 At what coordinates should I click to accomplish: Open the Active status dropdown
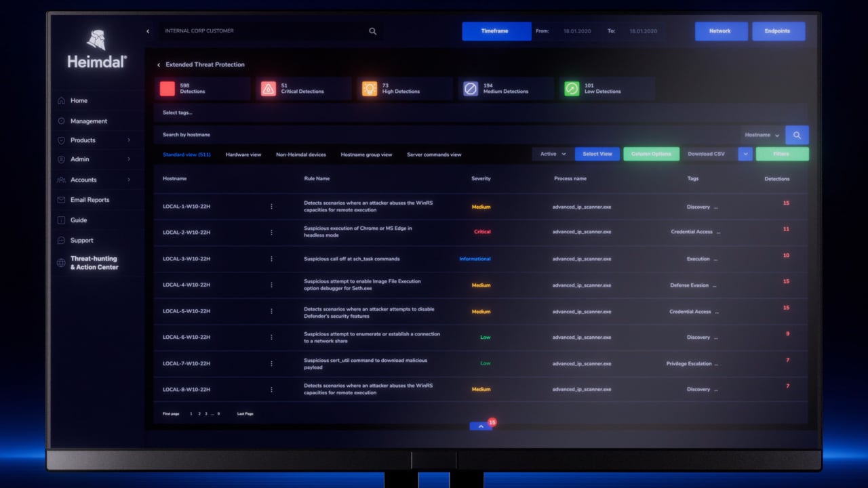tap(553, 154)
